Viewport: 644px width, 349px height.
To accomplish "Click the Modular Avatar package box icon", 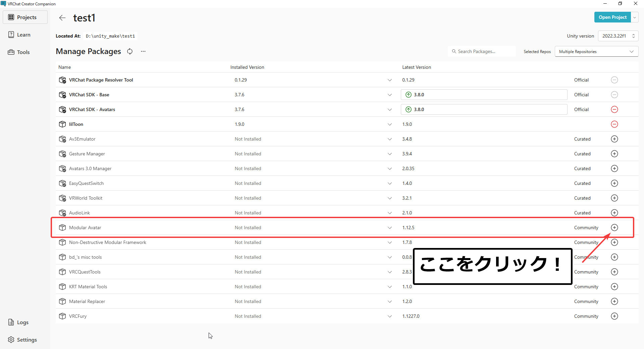I will point(62,228).
